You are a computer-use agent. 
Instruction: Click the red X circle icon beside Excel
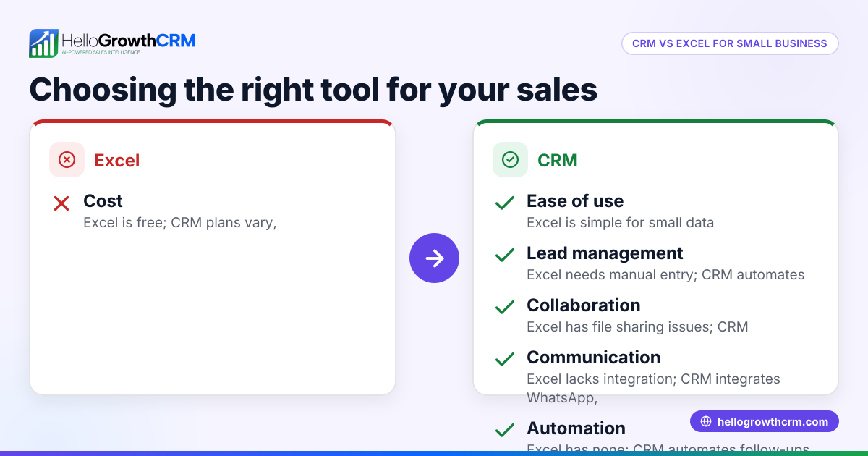click(67, 160)
